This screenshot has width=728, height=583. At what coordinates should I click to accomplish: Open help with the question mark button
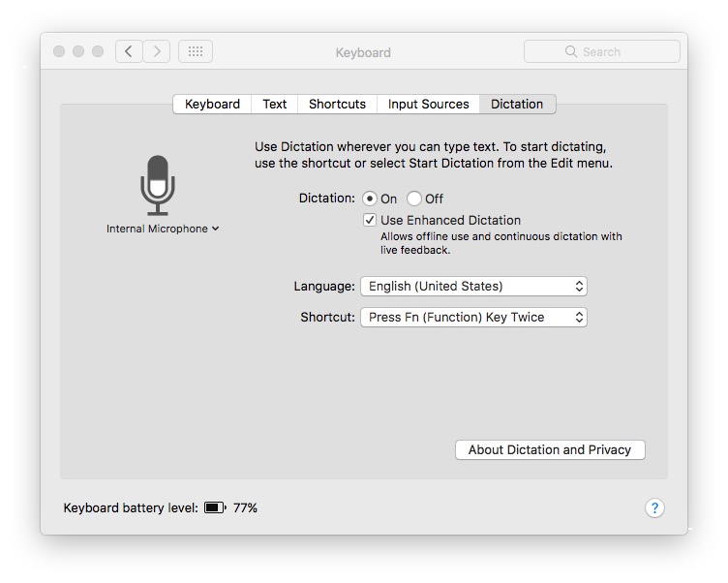coord(654,507)
